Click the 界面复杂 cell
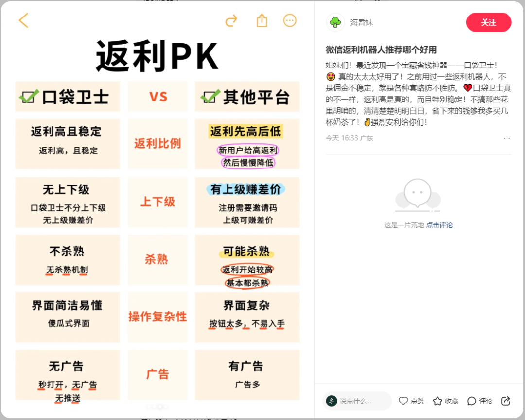 [x=247, y=317]
